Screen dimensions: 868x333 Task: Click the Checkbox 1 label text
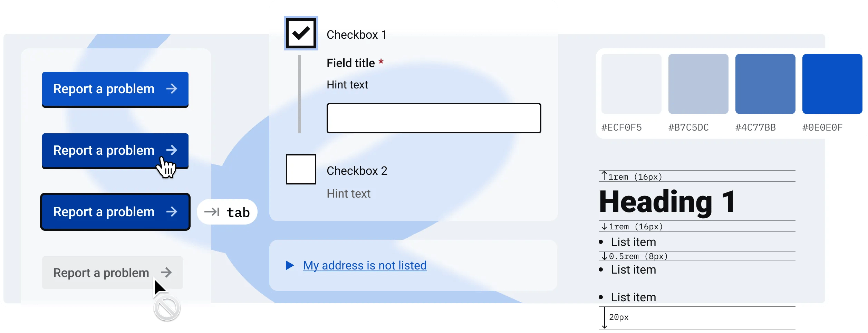[x=357, y=35]
